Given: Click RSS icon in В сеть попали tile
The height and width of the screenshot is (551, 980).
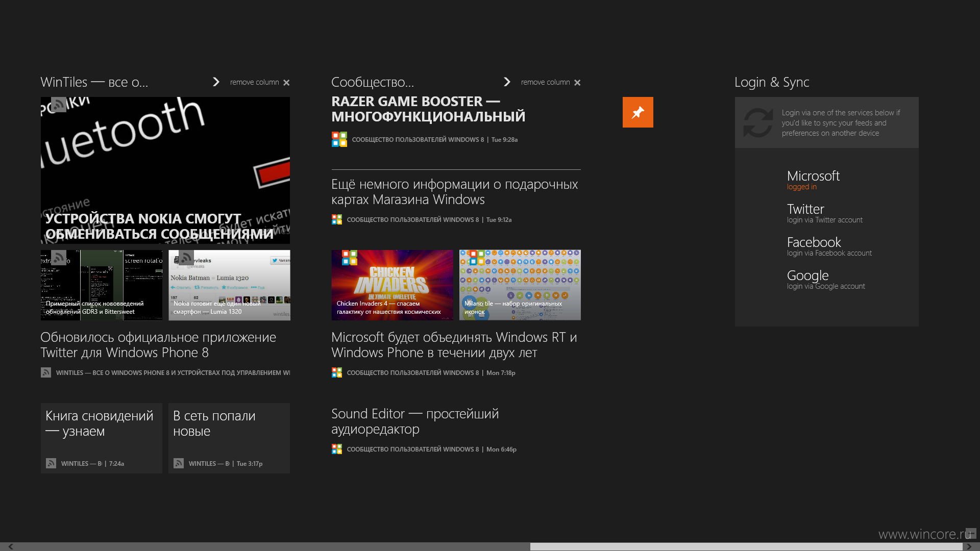Looking at the screenshot, I should pyautogui.click(x=179, y=463).
